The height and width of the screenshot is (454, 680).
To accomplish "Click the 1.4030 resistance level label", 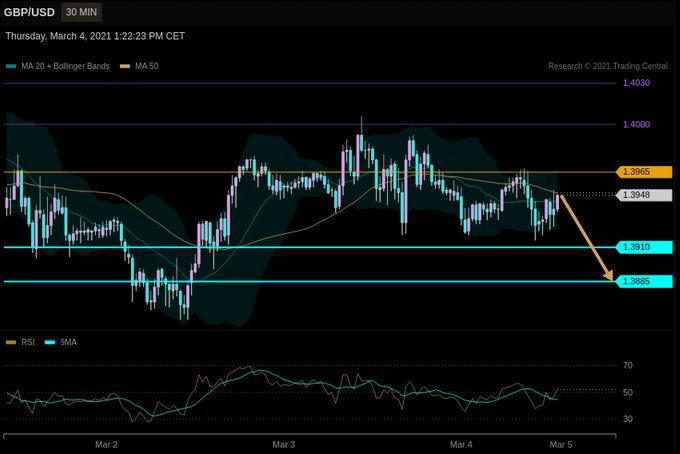I will coord(636,83).
